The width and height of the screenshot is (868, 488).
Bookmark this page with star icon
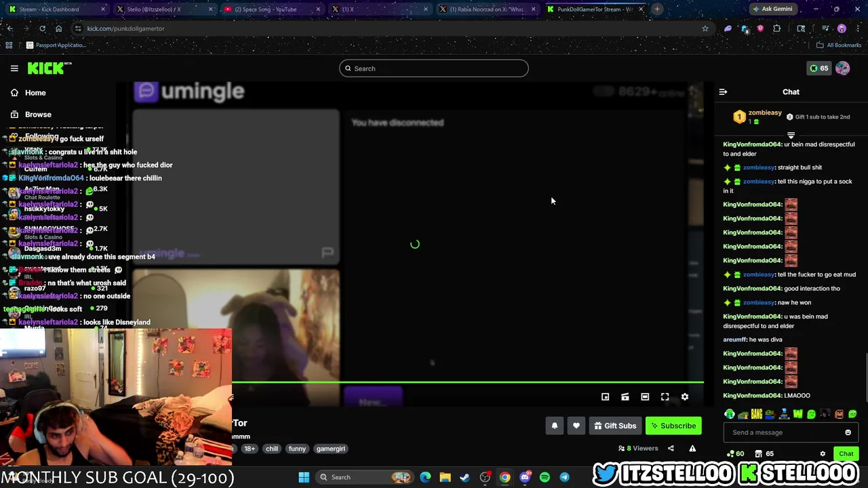pos(705,28)
